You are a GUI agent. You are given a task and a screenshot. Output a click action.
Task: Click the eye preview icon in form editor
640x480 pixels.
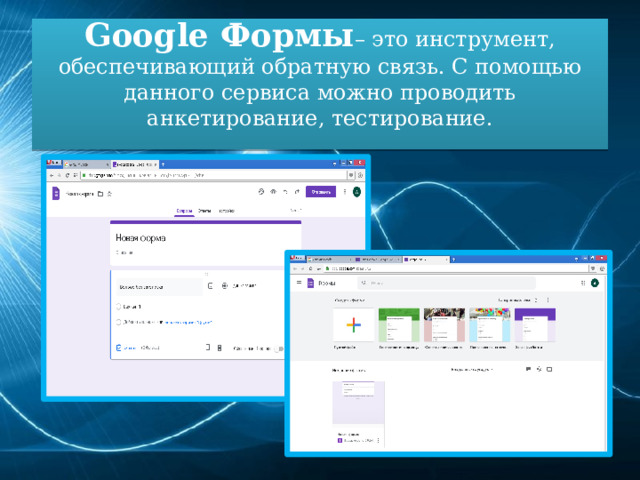(x=273, y=191)
